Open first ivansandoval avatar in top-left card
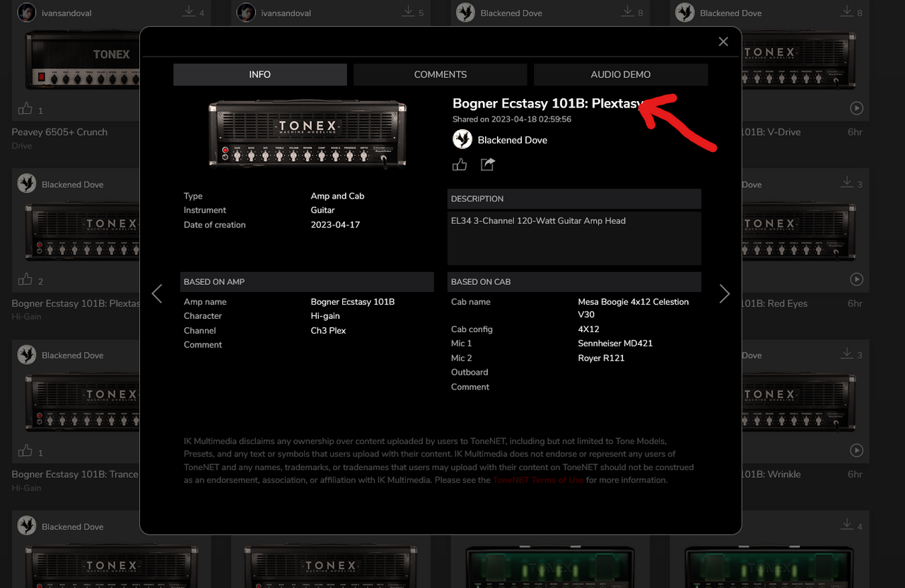 coord(27,13)
